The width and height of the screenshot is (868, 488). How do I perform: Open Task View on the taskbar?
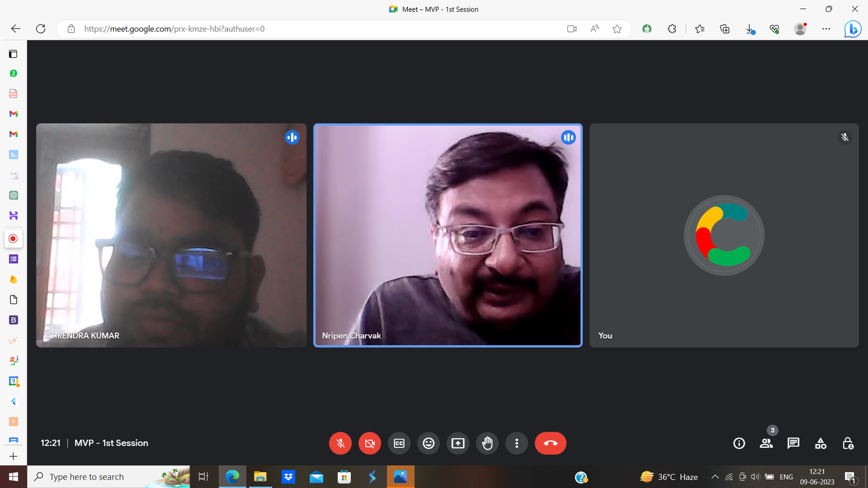(x=203, y=477)
